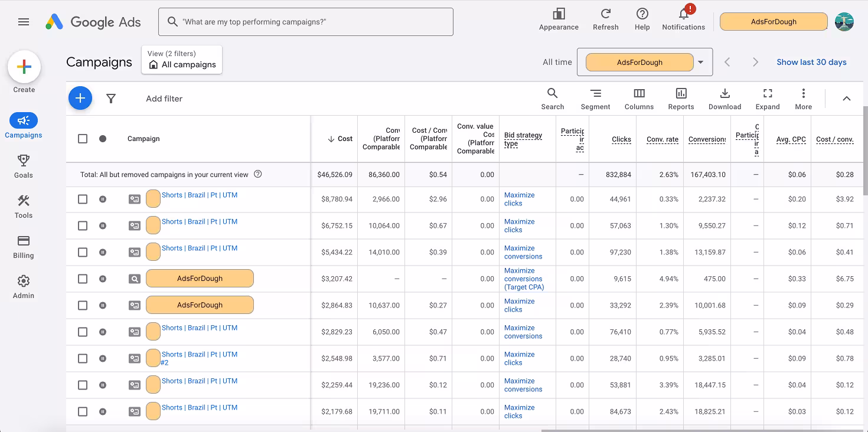Click the funnel filter icon
The height and width of the screenshot is (432, 868).
click(x=110, y=99)
